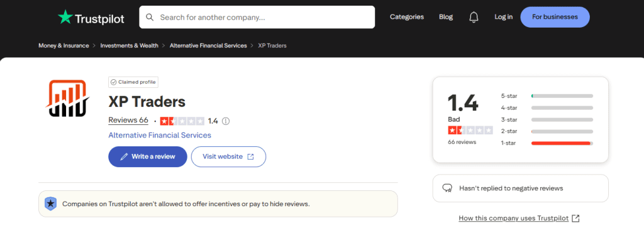This screenshot has height=228, width=644.
Task: Go to Alternative Financial Services breadcrumb
Action: pyautogui.click(x=208, y=45)
